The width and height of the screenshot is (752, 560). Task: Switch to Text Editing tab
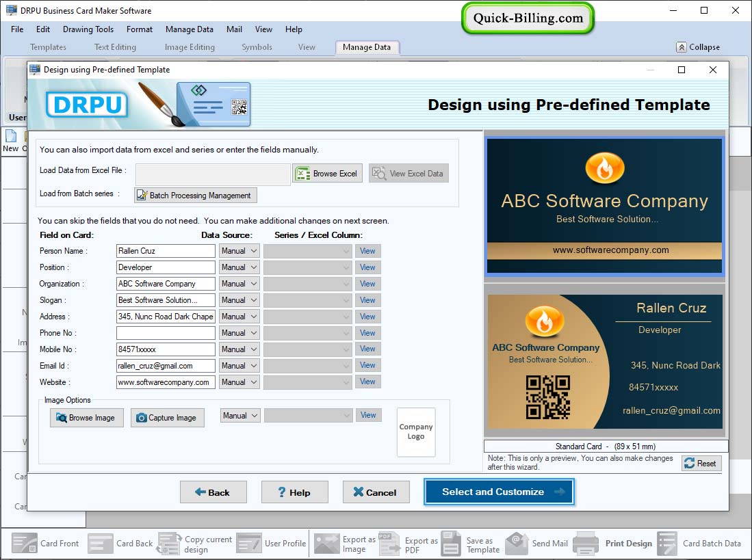coord(115,47)
